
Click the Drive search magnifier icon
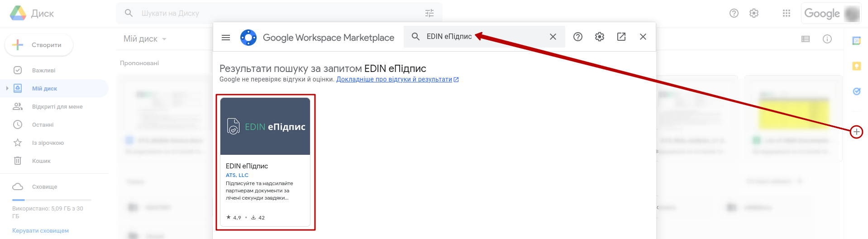pos(129,13)
